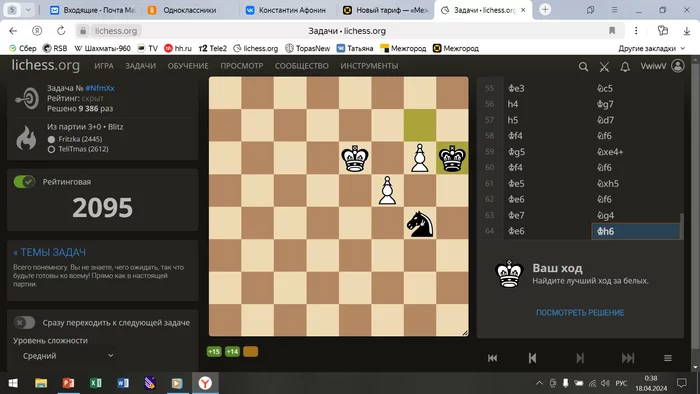Open the ПРОСМОТР menu
The image size is (700, 394).
242,66
